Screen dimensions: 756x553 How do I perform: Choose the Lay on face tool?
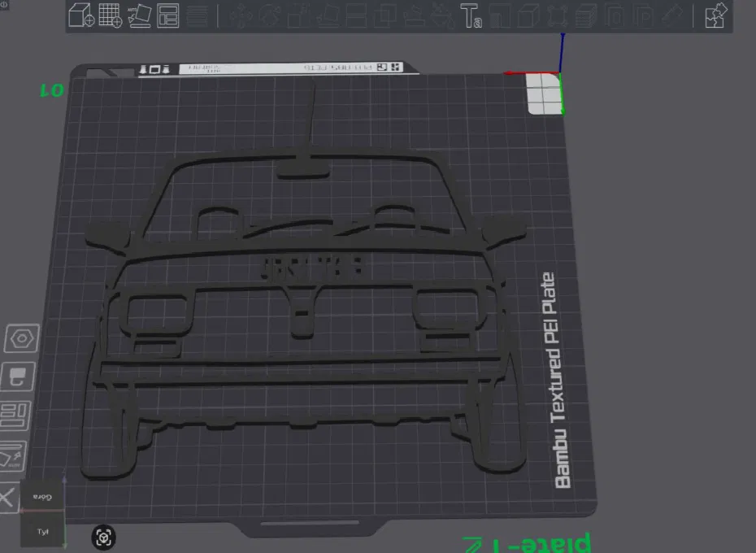point(328,15)
